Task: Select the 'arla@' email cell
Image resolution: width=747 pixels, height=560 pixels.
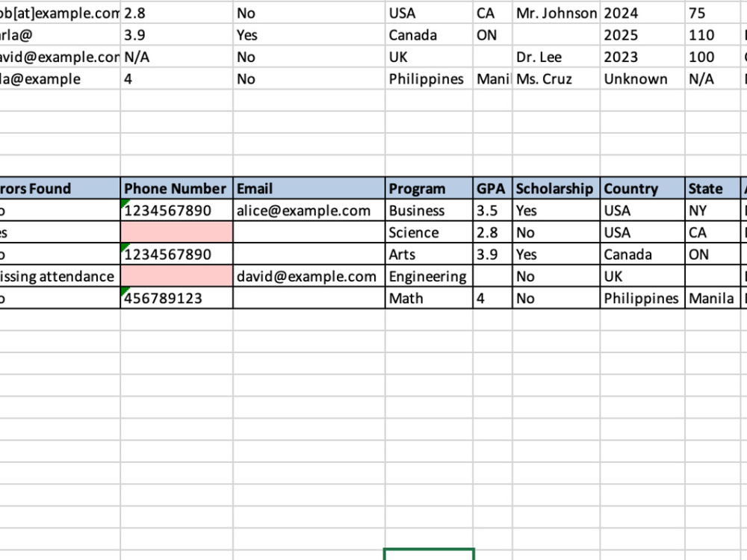Action: [x=60, y=35]
